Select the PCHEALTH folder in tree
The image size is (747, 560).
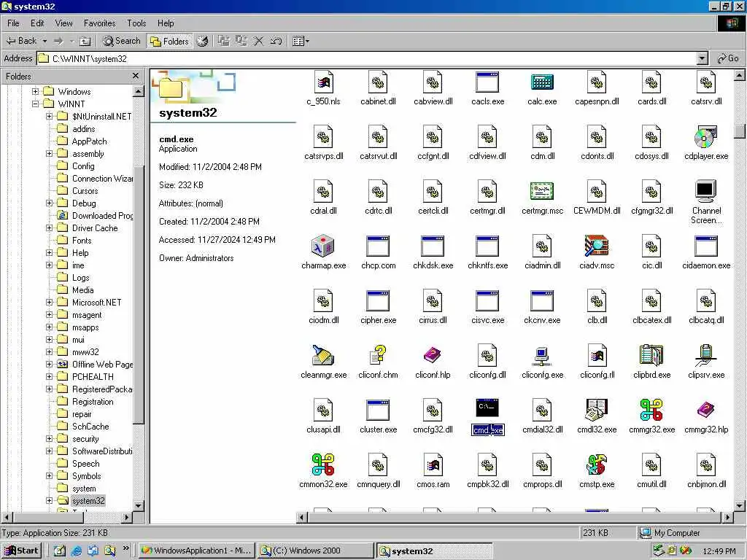point(93,377)
